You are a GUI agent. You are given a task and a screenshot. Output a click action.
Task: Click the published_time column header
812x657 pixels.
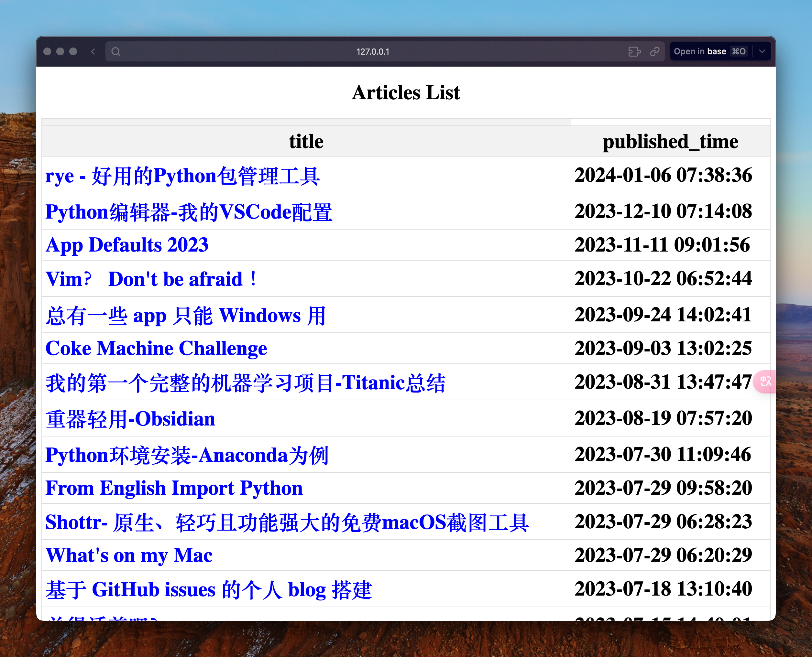click(x=670, y=142)
